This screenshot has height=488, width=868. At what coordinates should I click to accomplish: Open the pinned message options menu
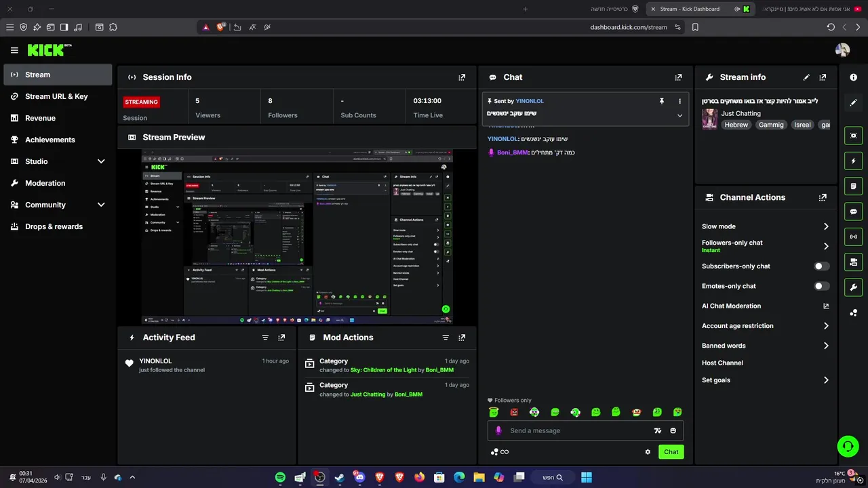click(x=679, y=101)
